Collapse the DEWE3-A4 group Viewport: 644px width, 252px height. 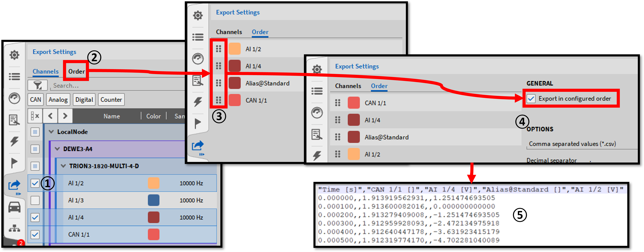point(57,149)
